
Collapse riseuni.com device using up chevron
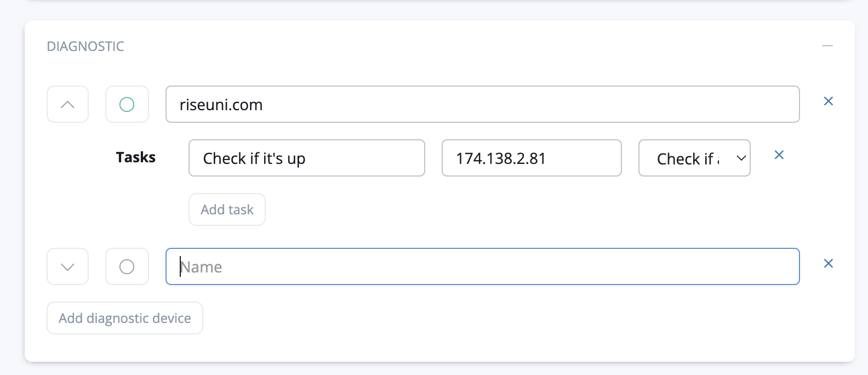tap(67, 104)
